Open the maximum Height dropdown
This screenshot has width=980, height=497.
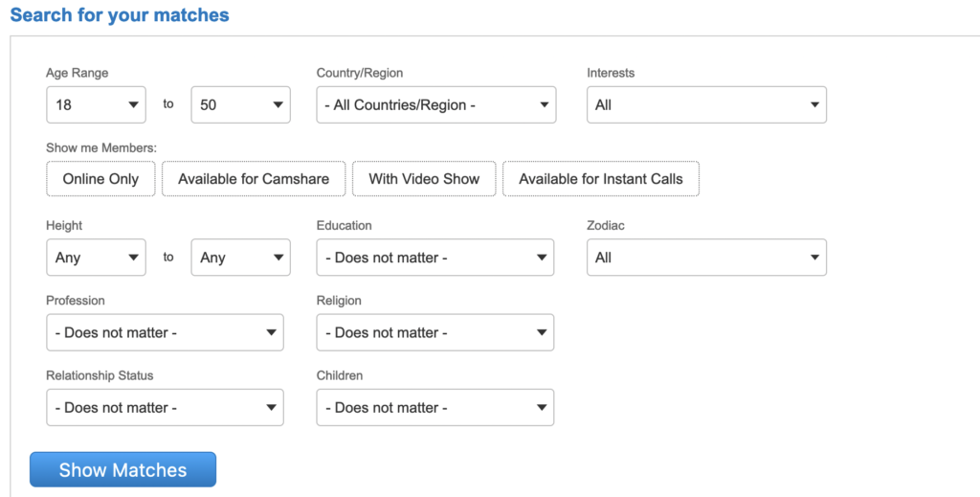click(240, 258)
